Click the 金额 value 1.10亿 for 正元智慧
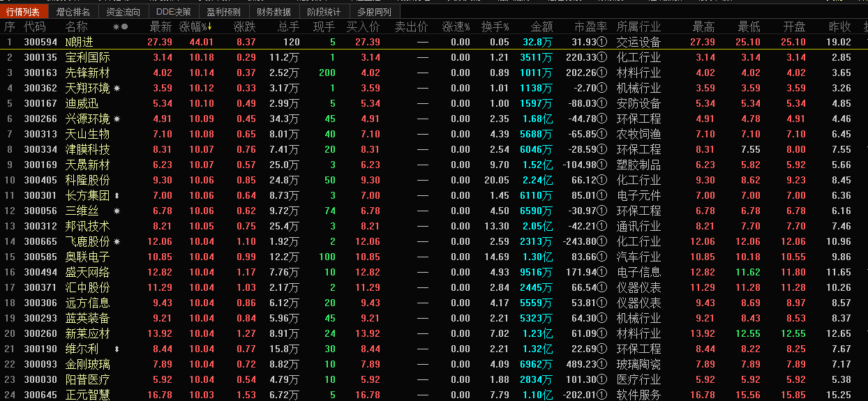Screen dimensions: 868x401 537,395
